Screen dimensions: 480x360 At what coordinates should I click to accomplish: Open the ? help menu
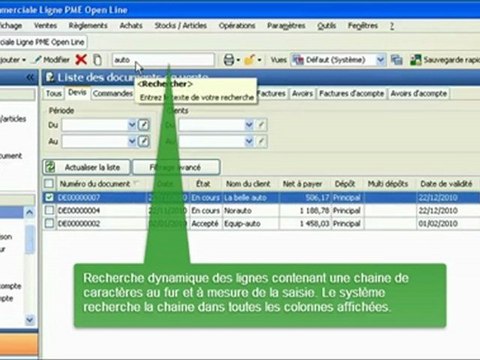[392, 26]
